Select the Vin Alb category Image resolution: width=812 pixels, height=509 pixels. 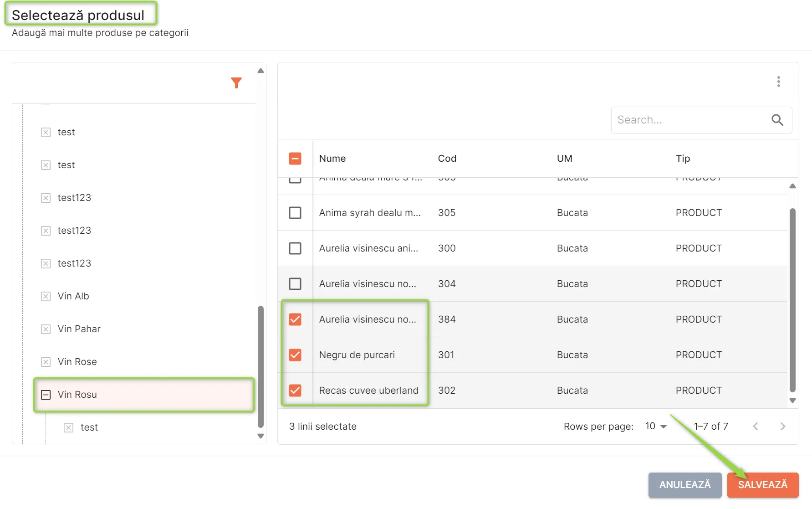click(x=73, y=296)
